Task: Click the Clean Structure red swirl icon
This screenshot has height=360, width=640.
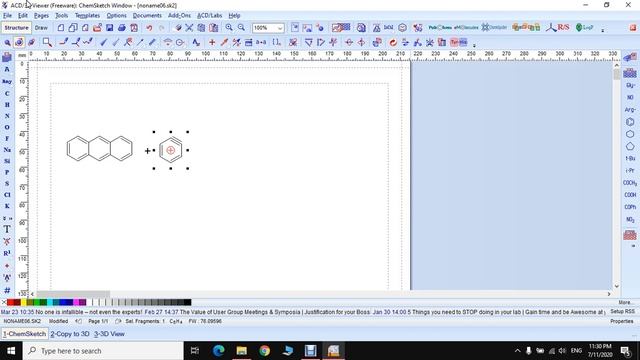Action: [393, 42]
